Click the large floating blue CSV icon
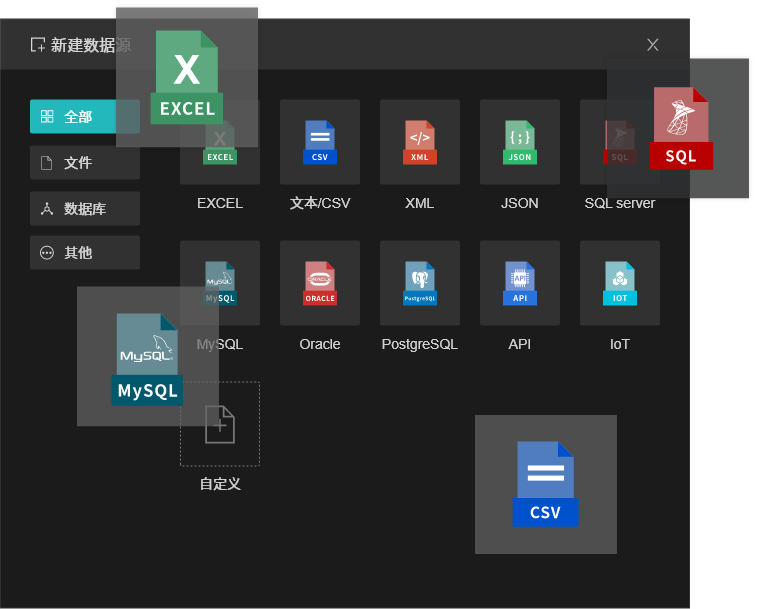The height and width of the screenshot is (609, 757). point(546,484)
